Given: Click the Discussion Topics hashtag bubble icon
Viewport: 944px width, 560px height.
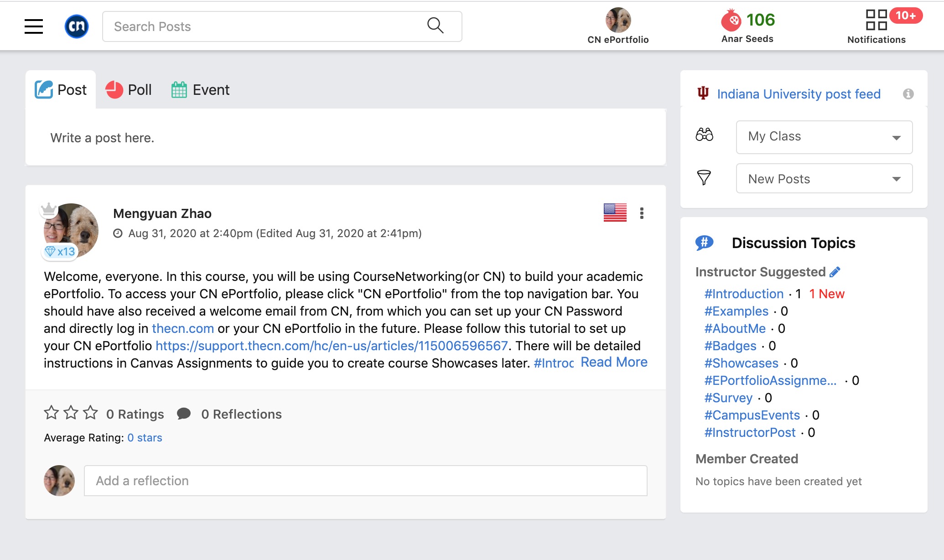Looking at the screenshot, I should (704, 243).
